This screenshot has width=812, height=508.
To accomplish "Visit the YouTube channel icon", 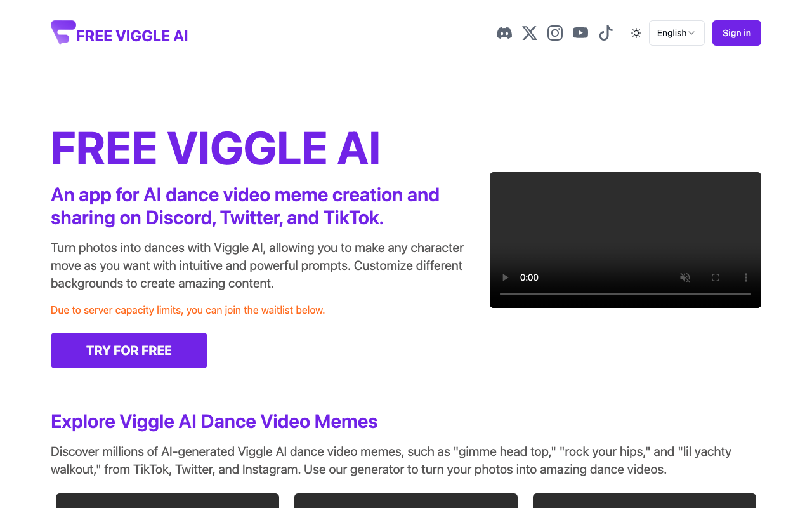I will click(580, 32).
